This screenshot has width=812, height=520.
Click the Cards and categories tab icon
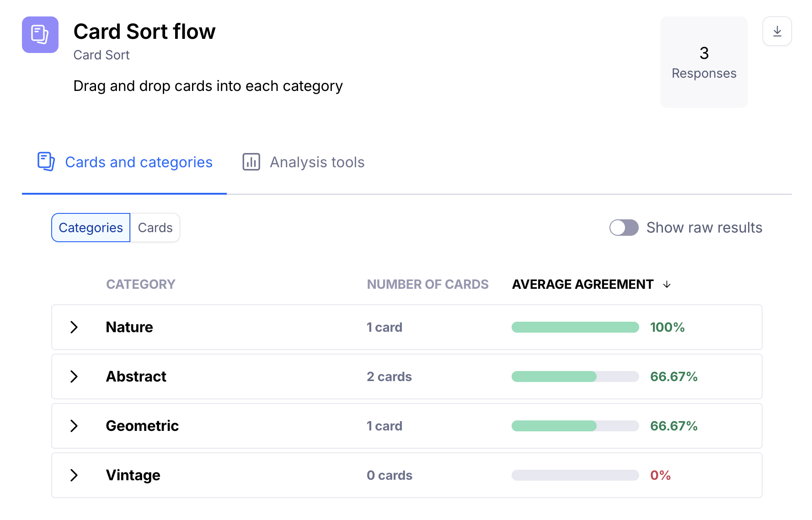pos(46,162)
